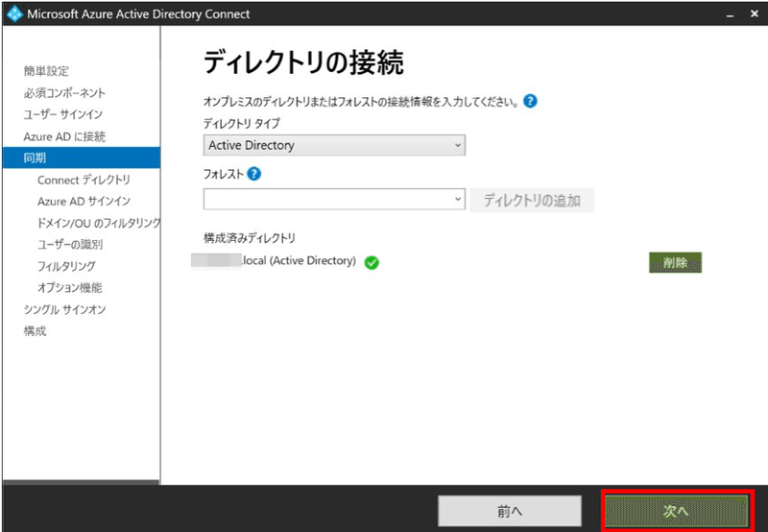Image resolution: width=768 pixels, height=532 pixels.
Task: Select シングル サインオン in the sidebar
Action: tap(64, 309)
